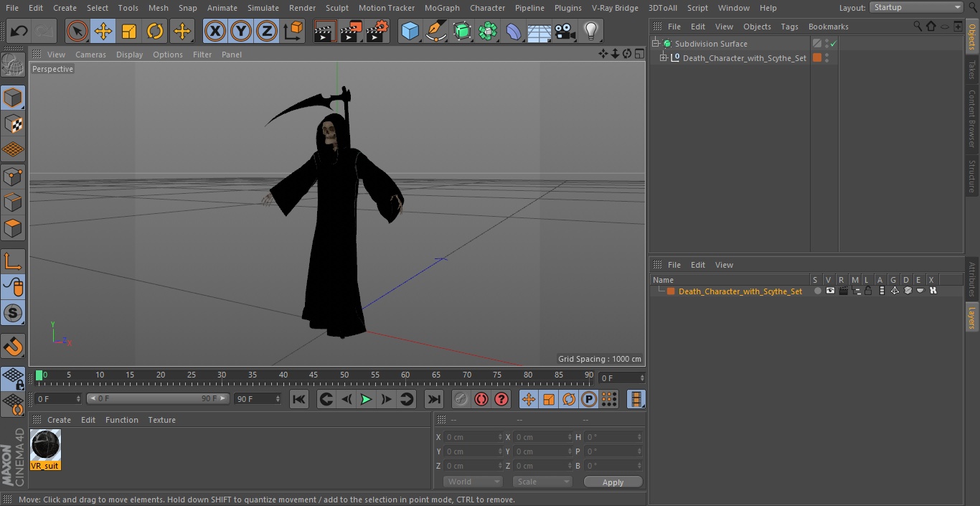
Task: Add a Camera object
Action: (565, 32)
